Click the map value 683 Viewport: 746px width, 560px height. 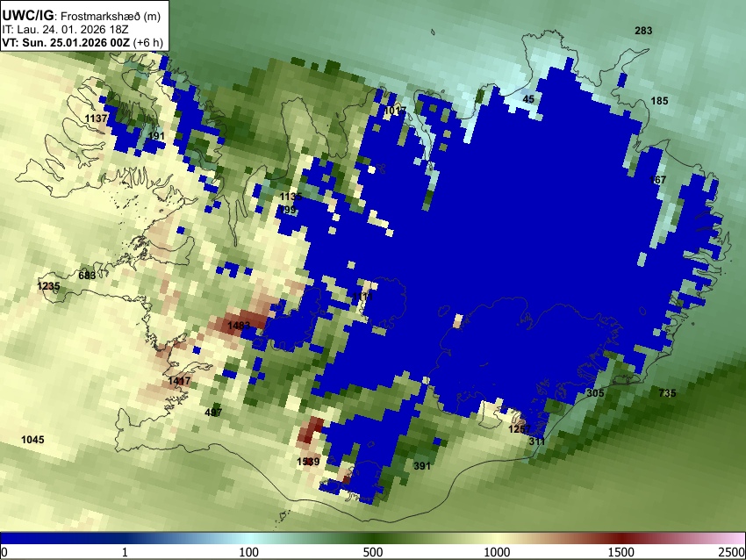(87, 275)
